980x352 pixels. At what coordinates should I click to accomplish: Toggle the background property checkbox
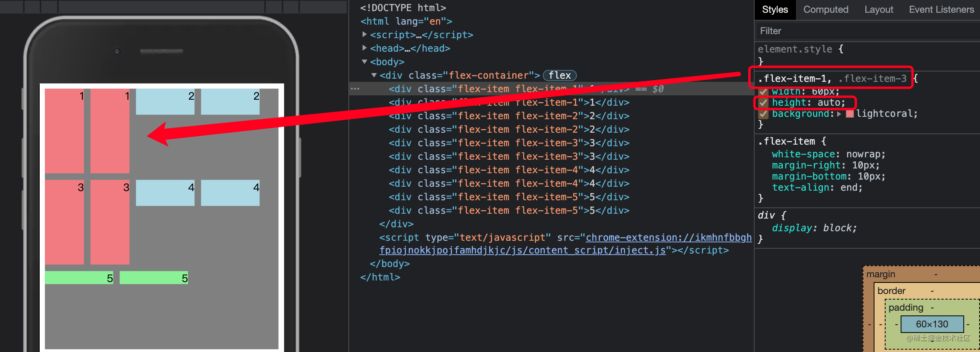pos(763,114)
